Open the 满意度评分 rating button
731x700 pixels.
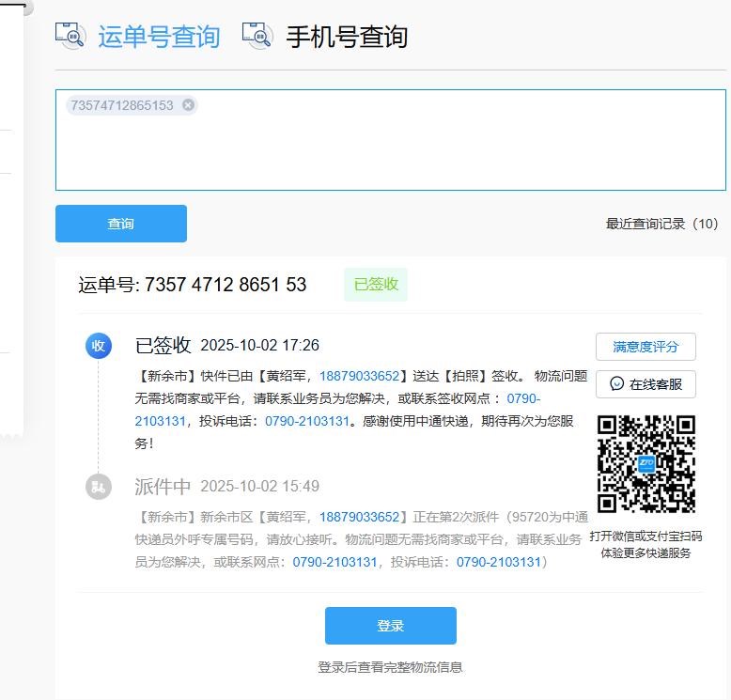pyautogui.click(x=645, y=347)
